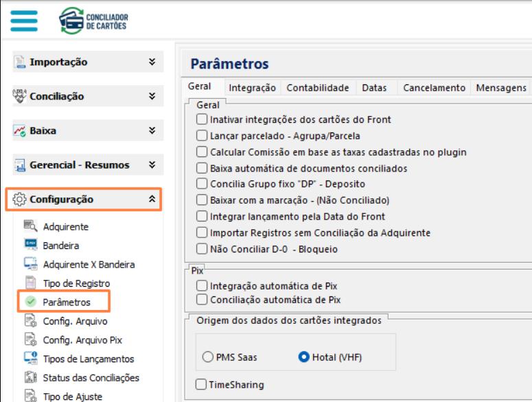The image size is (532, 402).
Task: Enable Inativar integrações dos cartões do Front
Action: click(202, 119)
